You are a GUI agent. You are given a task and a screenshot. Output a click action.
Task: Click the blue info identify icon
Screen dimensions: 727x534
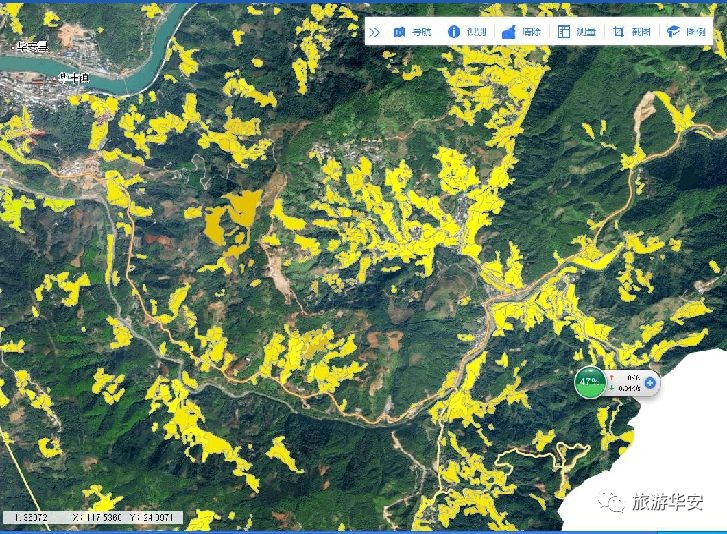point(453,32)
